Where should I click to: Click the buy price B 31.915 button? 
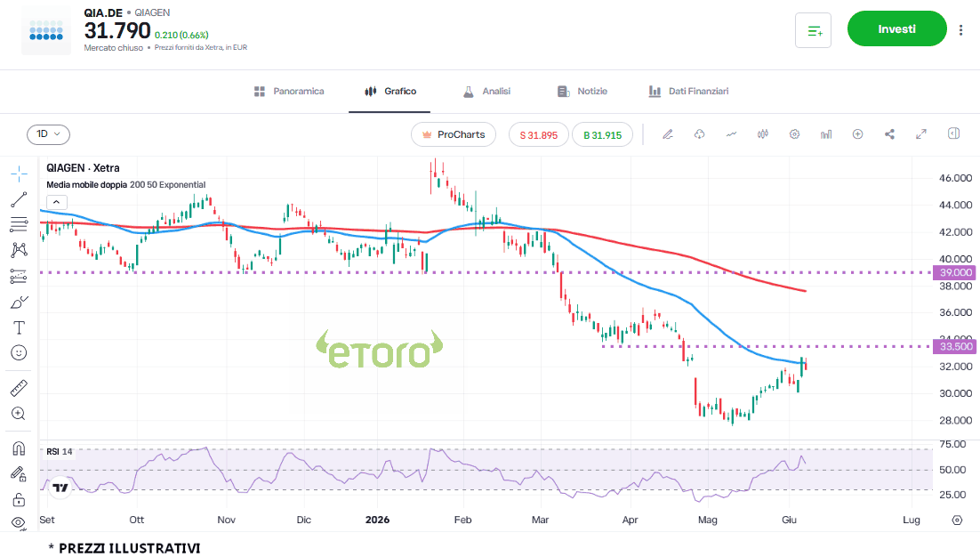click(603, 135)
